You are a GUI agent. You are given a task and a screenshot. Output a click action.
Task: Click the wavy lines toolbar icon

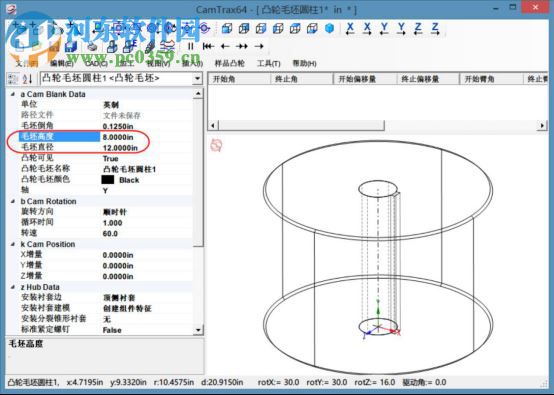coord(167,46)
